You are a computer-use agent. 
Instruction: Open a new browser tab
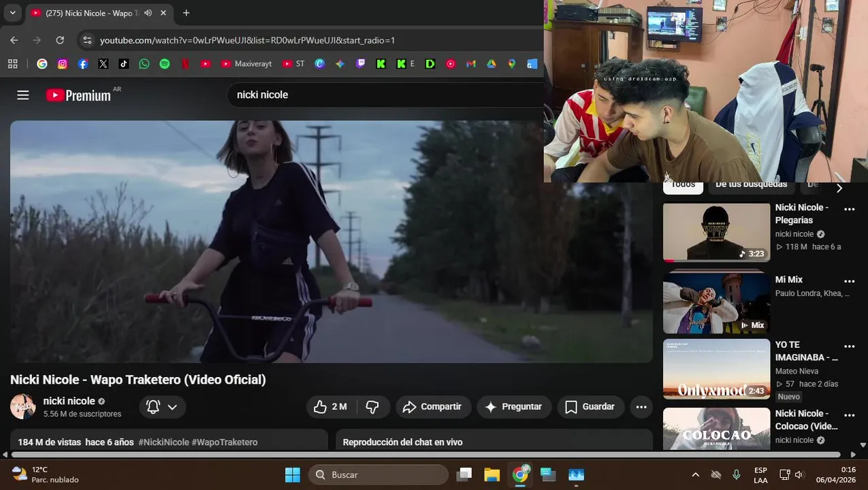(x=186, y=13)
